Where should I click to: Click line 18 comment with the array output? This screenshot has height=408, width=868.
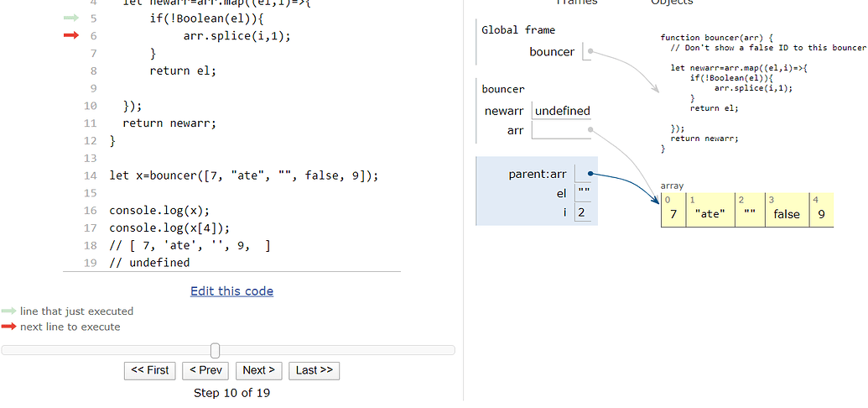(190, 246)
